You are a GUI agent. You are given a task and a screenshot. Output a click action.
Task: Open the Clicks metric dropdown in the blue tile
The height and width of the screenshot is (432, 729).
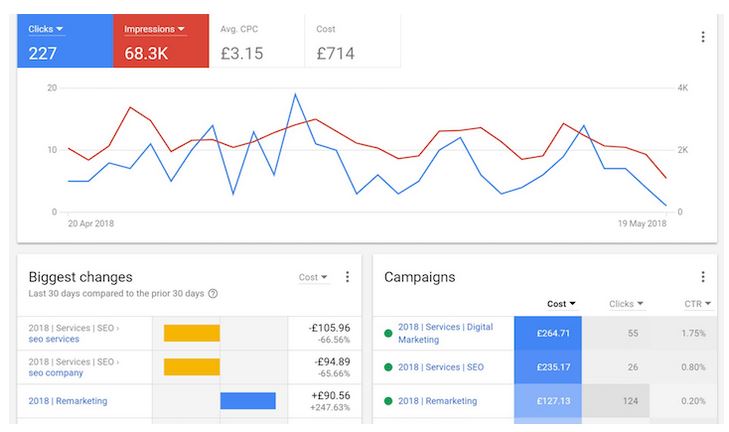47,30
